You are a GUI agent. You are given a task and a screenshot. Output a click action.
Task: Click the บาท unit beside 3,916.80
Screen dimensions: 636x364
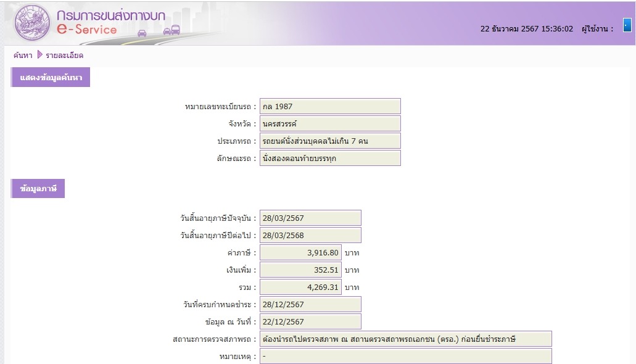pos(352,253)
